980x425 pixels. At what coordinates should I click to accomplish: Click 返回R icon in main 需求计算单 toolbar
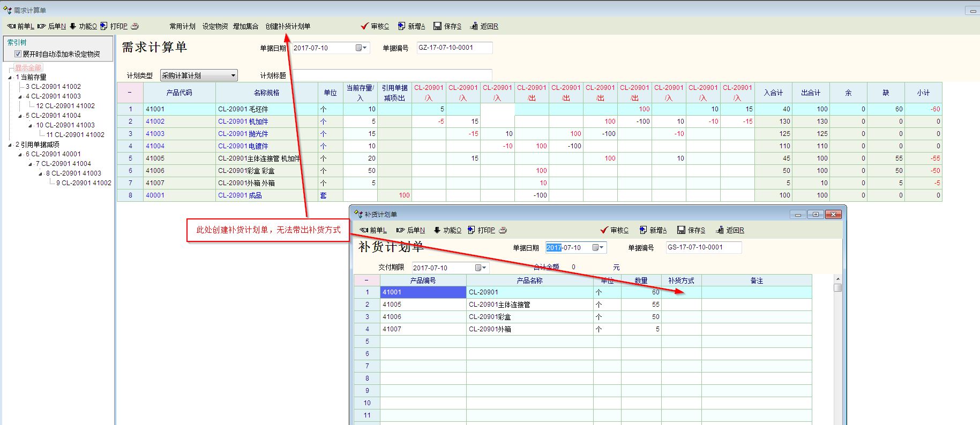(x=474, y=26)
